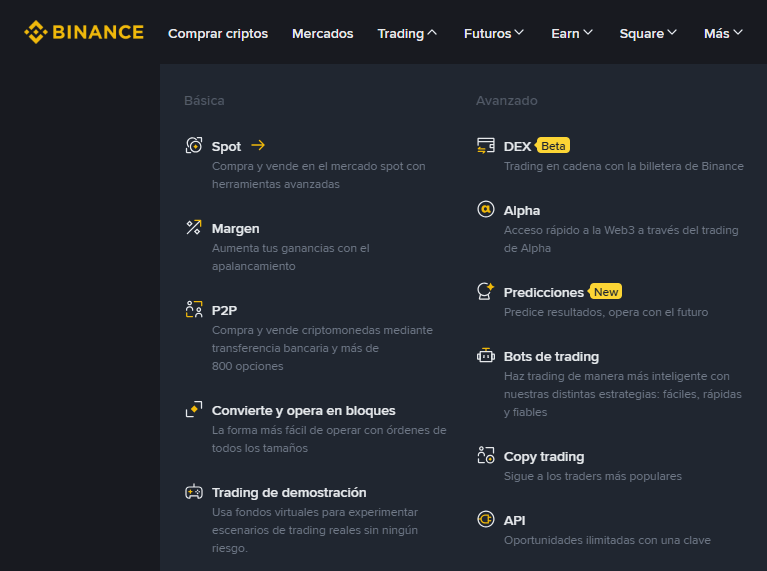The height and width of the screenshot is (571, 767).
Task: Collapse the Trading menu chevron
Action: coord(432,33)
